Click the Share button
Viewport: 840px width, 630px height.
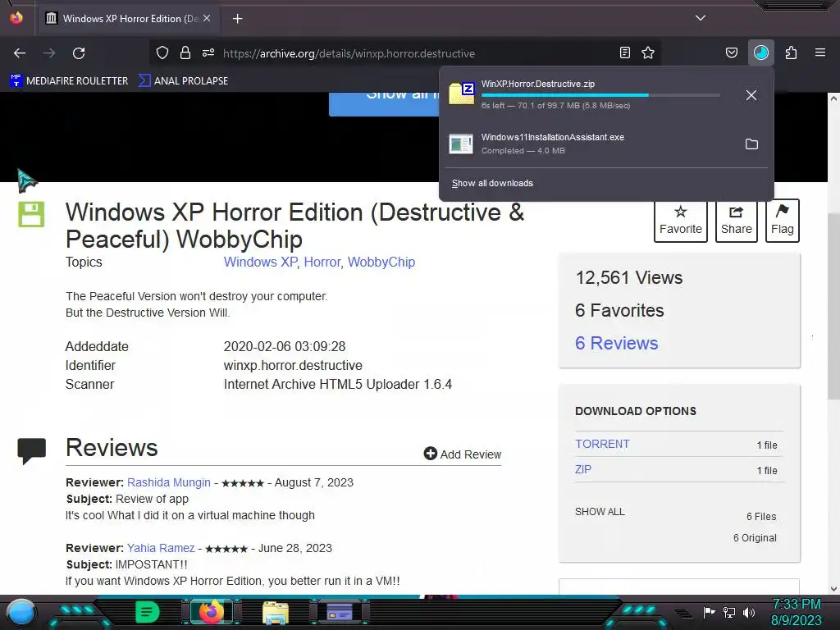tap(736, 221)
